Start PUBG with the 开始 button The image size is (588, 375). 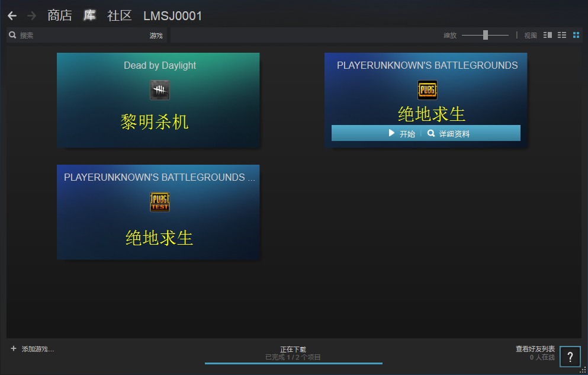pyautogui.click(x=401, y=133)
